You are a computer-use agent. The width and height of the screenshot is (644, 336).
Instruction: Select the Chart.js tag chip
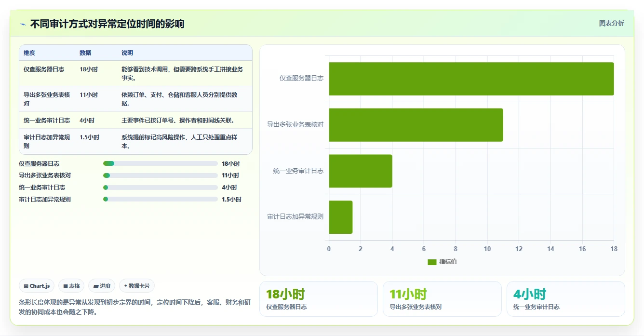click(37, 286)
